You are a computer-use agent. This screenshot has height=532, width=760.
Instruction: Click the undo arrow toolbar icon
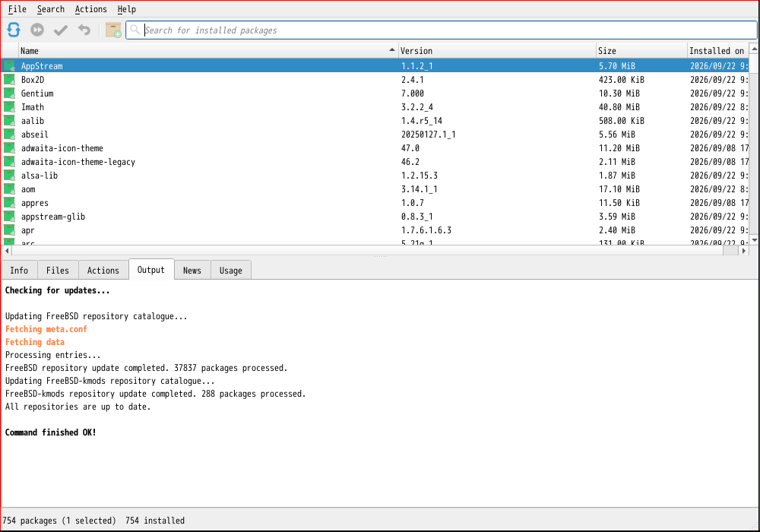84,30
